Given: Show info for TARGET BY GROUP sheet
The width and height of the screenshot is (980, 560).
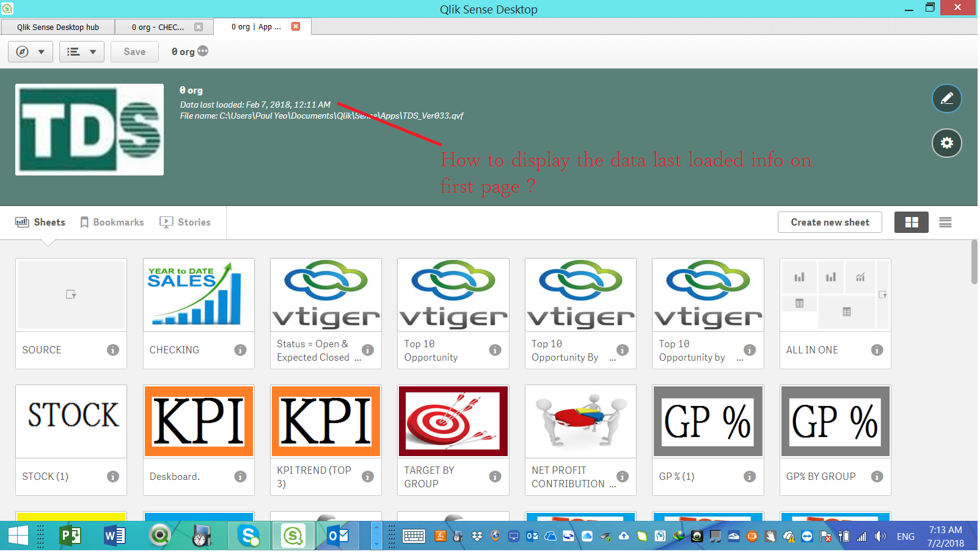Looking at the screenshot, I should (x=495, y=477).
